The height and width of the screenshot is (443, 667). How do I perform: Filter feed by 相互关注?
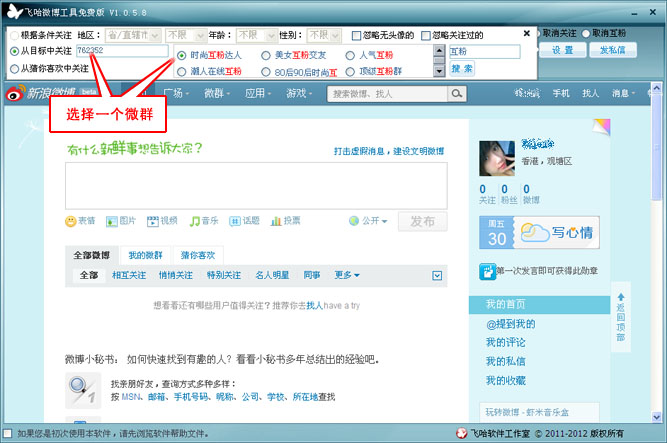click(129, 275)
